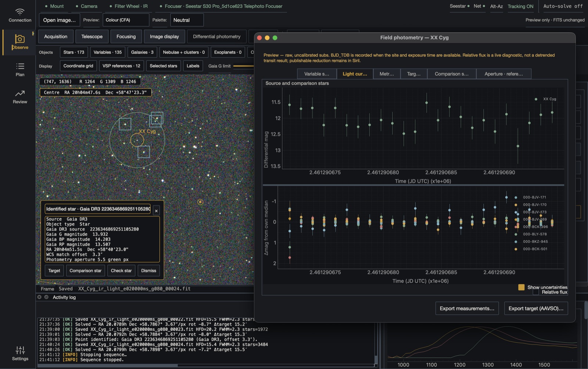Dismiss the identified star popup
The image size is (588, 369).
(x=149, y=271)
